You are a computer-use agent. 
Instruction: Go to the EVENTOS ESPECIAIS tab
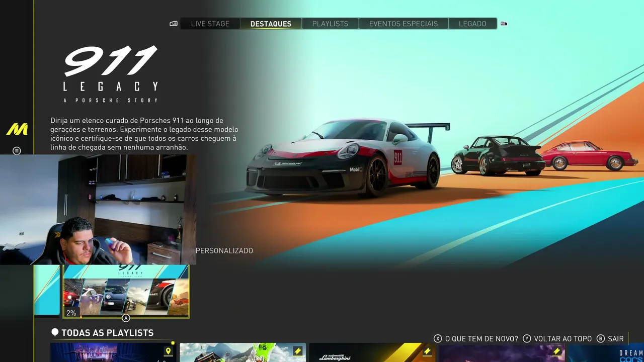[404, 24]
